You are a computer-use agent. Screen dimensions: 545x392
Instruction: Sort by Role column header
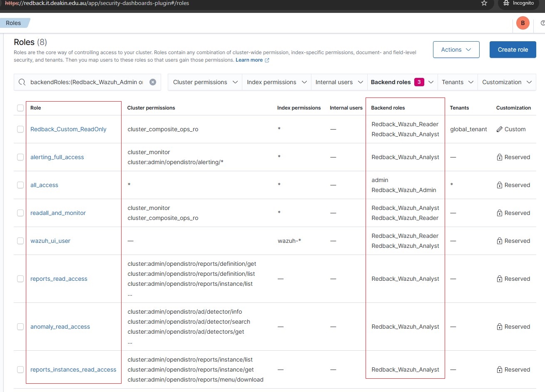[36, 108]
